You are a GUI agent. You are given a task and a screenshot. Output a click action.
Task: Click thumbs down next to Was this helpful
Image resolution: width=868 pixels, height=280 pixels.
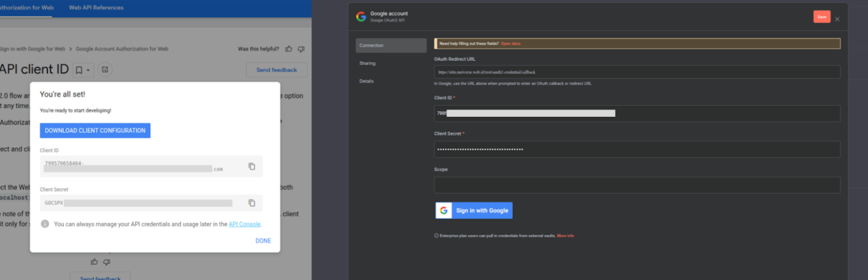pos(301,49)
